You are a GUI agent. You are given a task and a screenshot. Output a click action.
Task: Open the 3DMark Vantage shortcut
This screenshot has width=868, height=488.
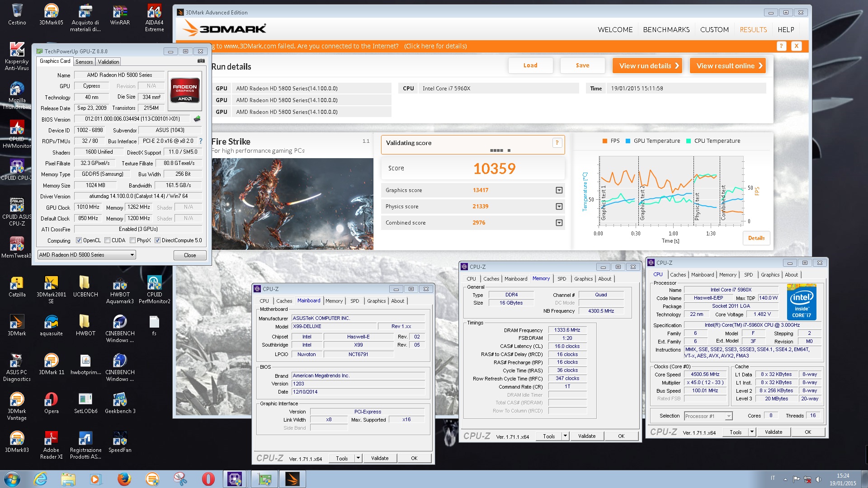tap(17, 406)
